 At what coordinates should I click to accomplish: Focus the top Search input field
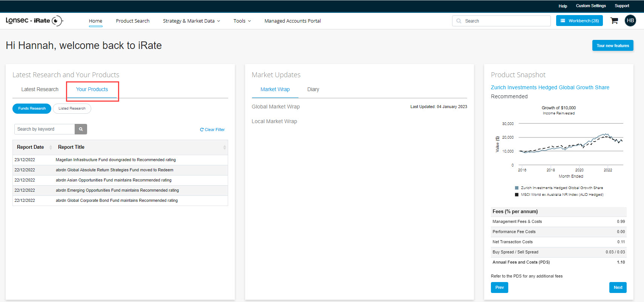point(501,21)
